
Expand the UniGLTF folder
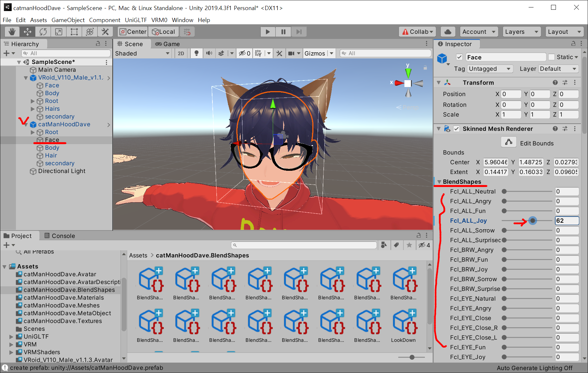pyautogui.click(x=11, y=337)
